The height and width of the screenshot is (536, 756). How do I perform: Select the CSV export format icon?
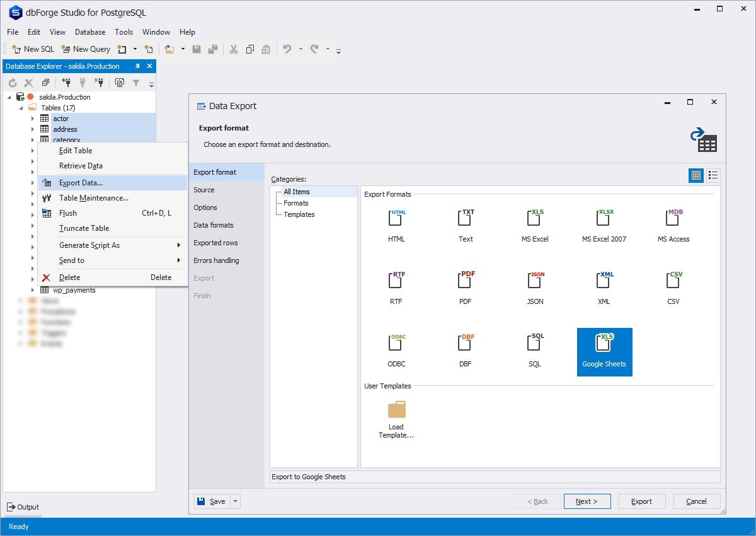pos(672,285)
